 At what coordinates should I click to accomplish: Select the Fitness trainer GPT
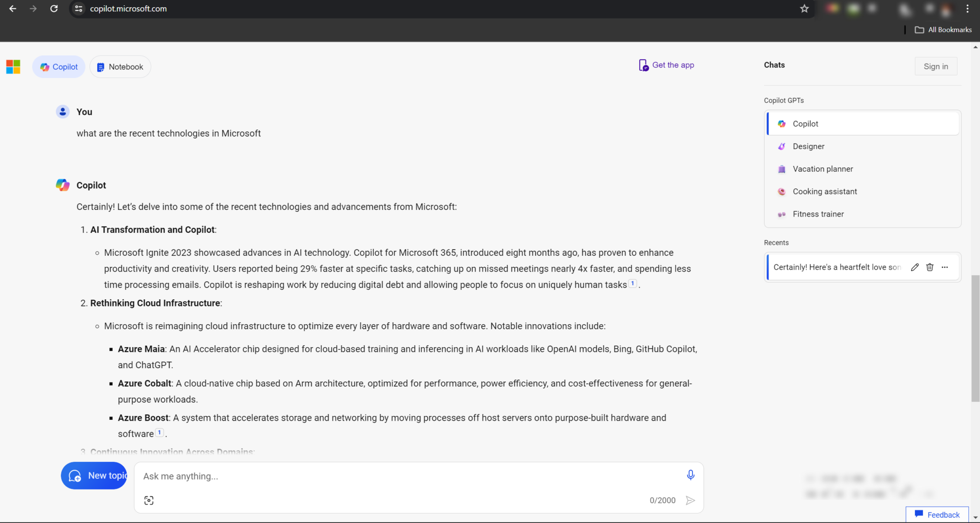coord(818,214)
